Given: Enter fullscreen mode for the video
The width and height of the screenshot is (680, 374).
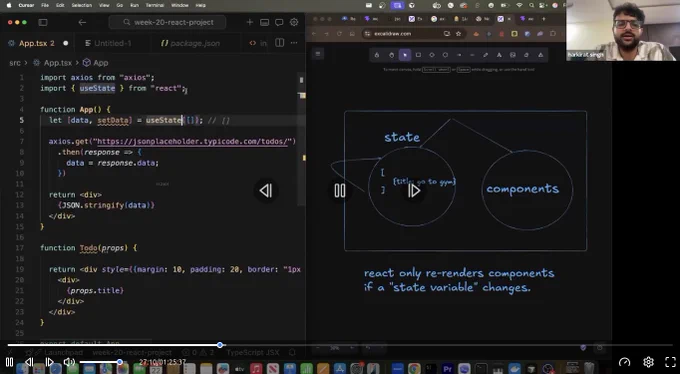Looking at the screenshot, I should coord(670,362).
